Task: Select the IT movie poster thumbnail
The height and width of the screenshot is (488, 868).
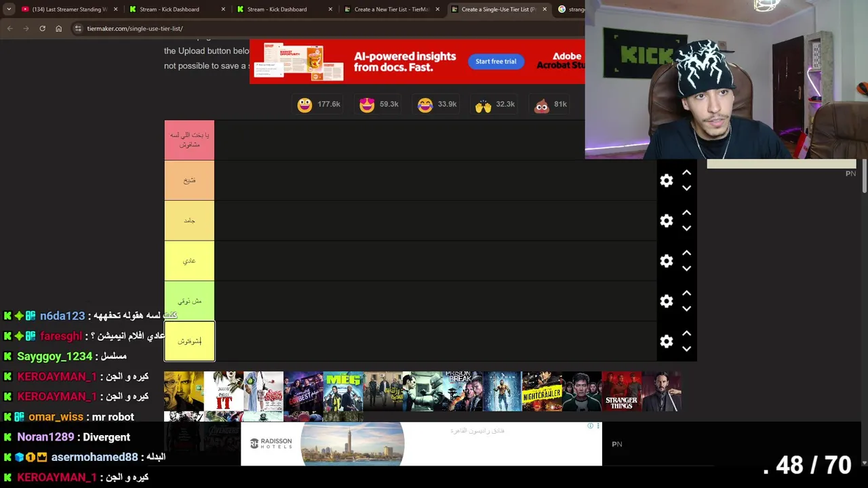Action: click(x=224, y=391)
